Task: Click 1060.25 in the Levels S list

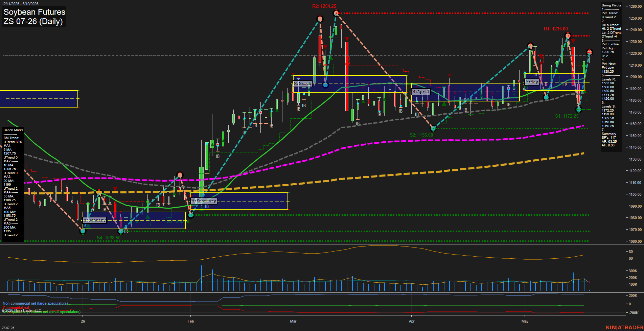Action: (608, 126)
